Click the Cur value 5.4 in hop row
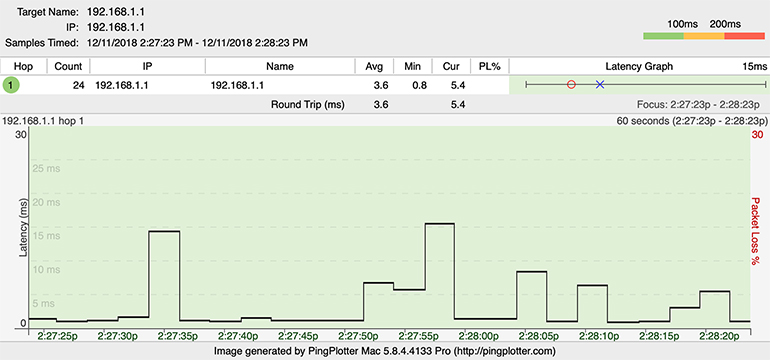 458,85
